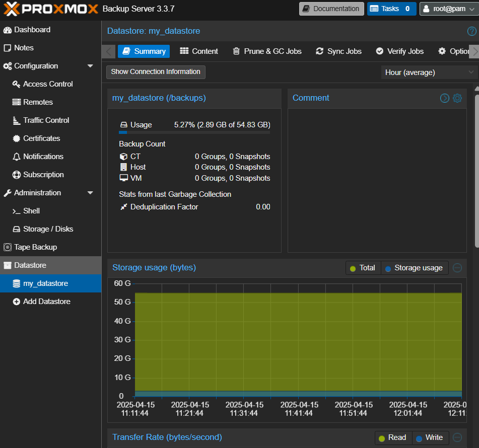Viewport: 479px width, 448px height.
Task: Open Notifications via the bell icon
Action: (x=16, y=157)
